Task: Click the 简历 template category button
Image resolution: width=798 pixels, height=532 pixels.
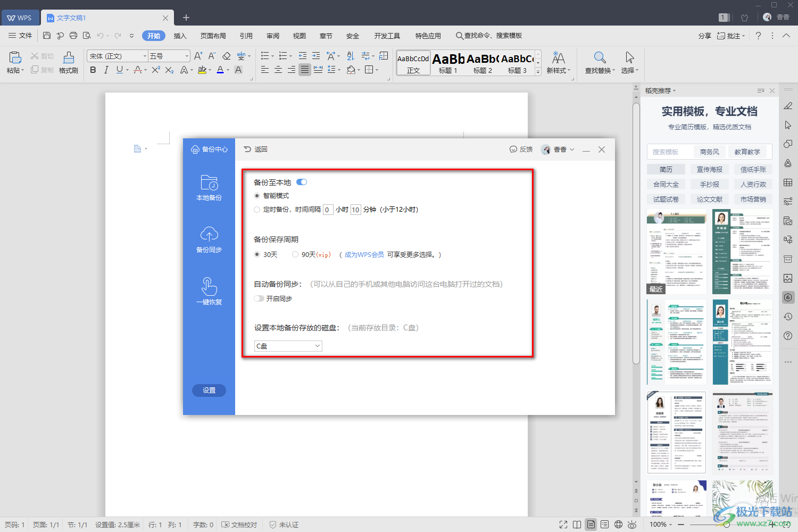Action: click(666, 169)
